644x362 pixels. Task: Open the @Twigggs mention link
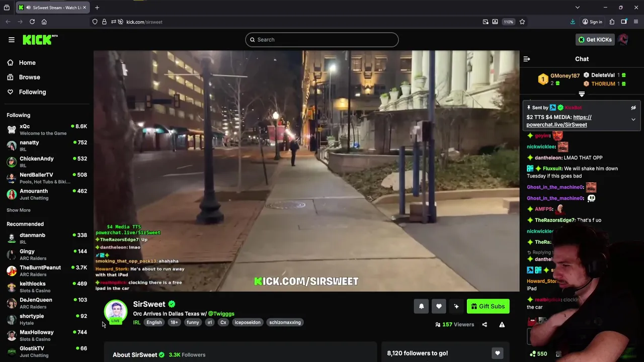(x=221, y=314)
